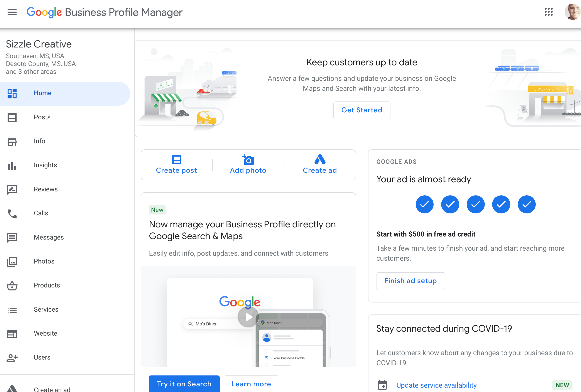Viewport: 581px width, 392px height.
Task: Open the account profile picture
Action: 573,12
